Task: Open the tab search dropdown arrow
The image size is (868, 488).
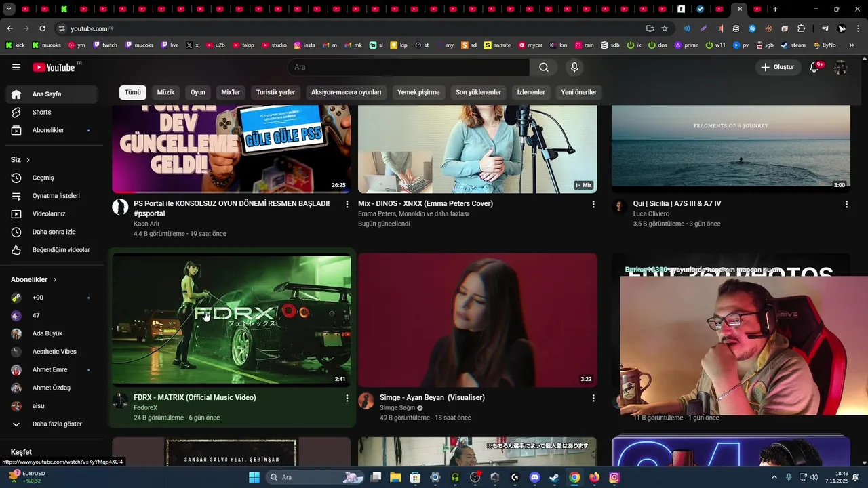Action: (9, 9)
